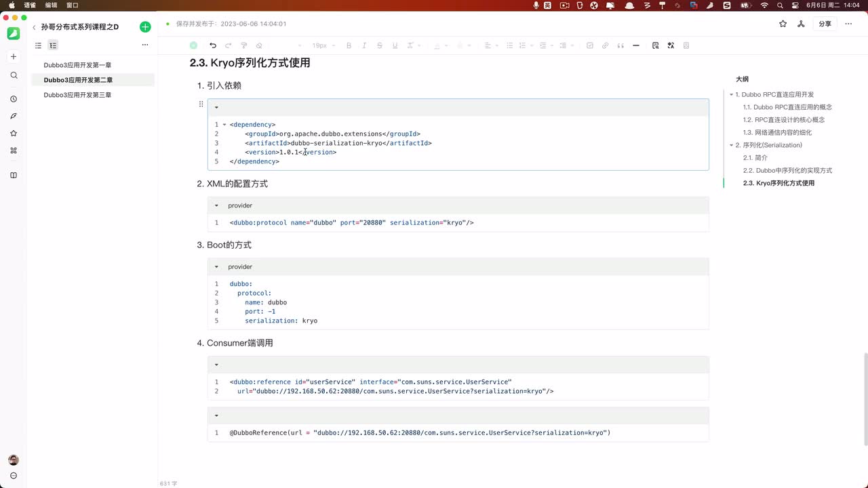Collapse outline section 1. Dubbo RPC直连应用开发

[732, 95]
